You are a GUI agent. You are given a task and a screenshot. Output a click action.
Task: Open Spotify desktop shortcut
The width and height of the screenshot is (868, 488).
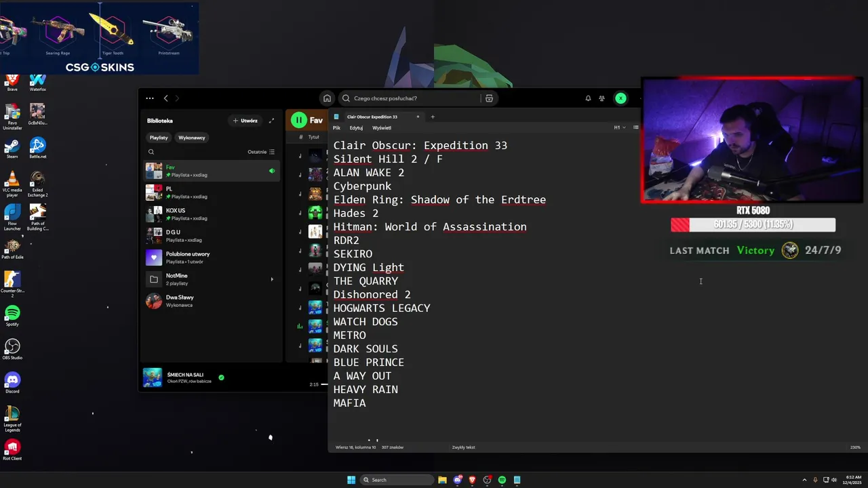[12, 315]
